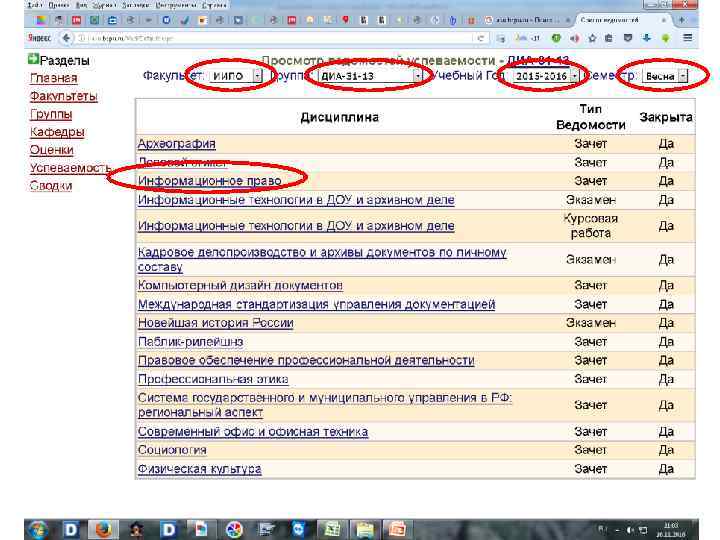Reload the page with the refresh icon
Viewport: 720px width, 540px height.
coord(480,38)
